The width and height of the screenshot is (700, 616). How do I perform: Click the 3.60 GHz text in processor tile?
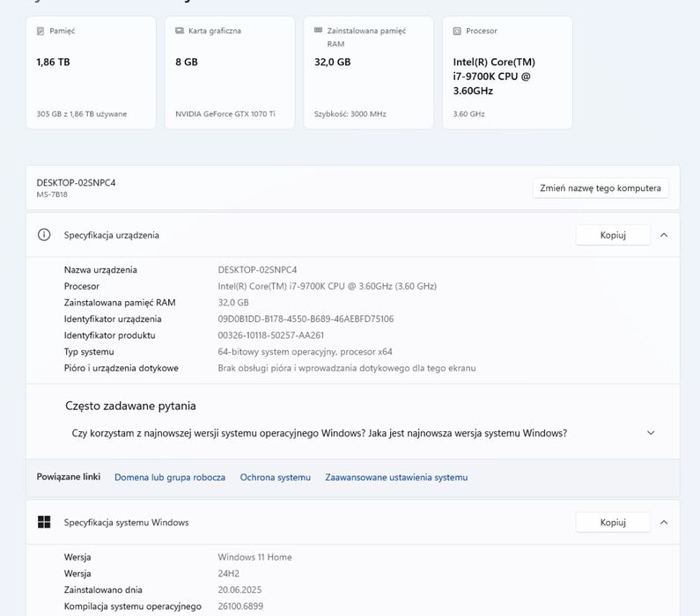[x=468, y=114]
